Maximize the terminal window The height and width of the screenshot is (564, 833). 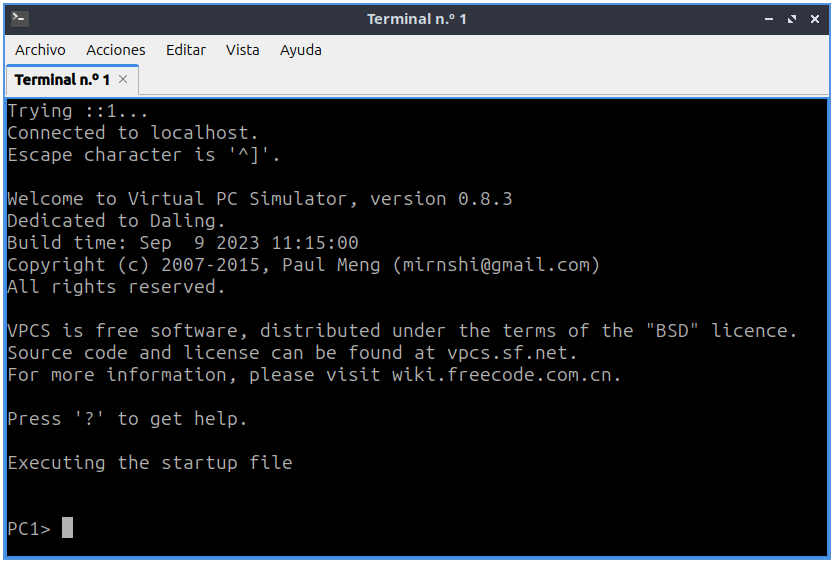click(791, 19)
